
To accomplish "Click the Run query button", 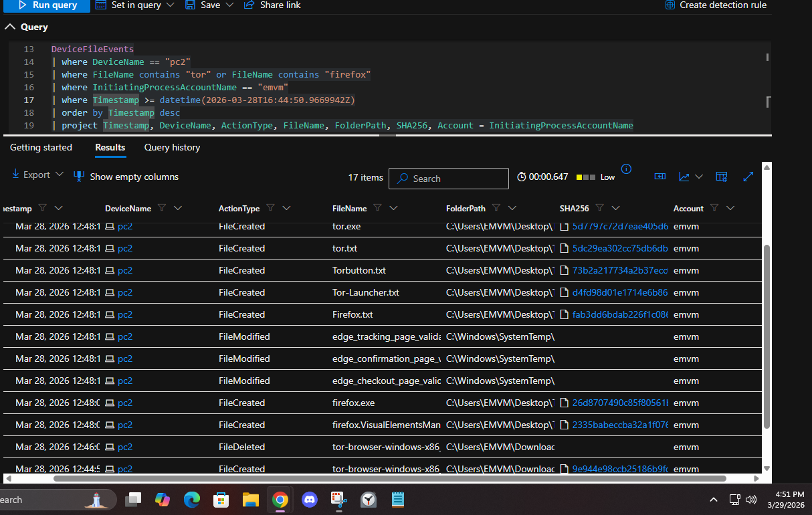I will [46, 5].
